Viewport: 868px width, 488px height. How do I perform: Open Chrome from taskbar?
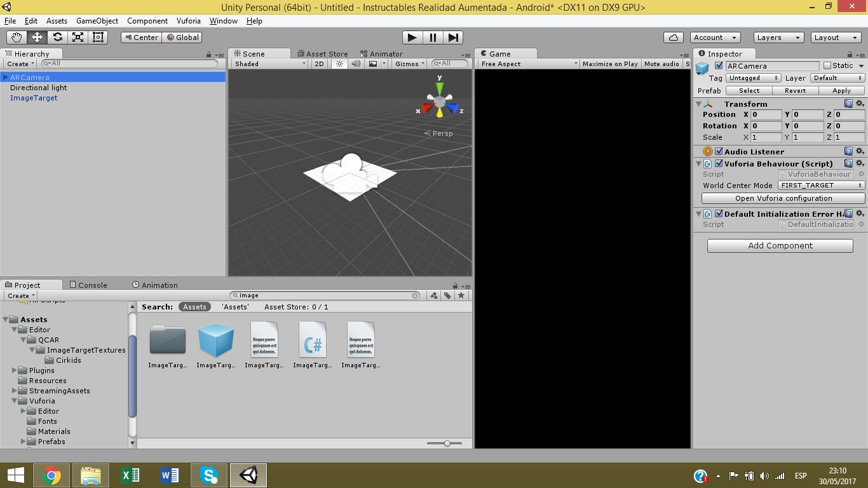click(x=51, y=475)
